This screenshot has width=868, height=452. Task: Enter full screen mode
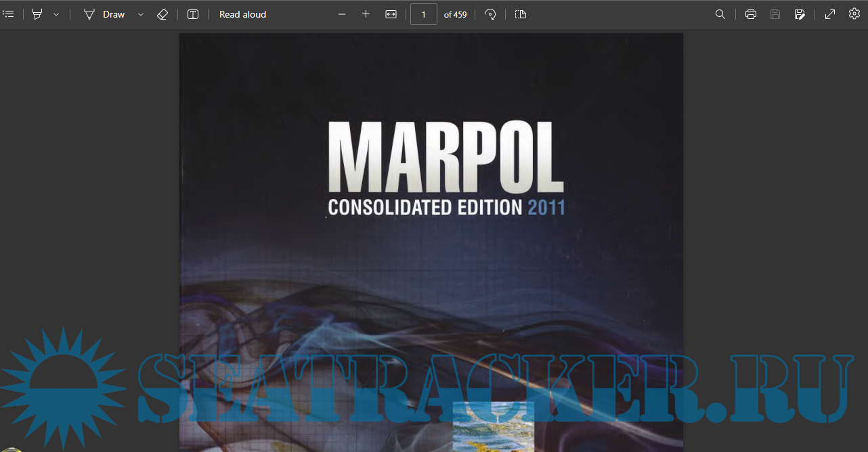point(829,14)
